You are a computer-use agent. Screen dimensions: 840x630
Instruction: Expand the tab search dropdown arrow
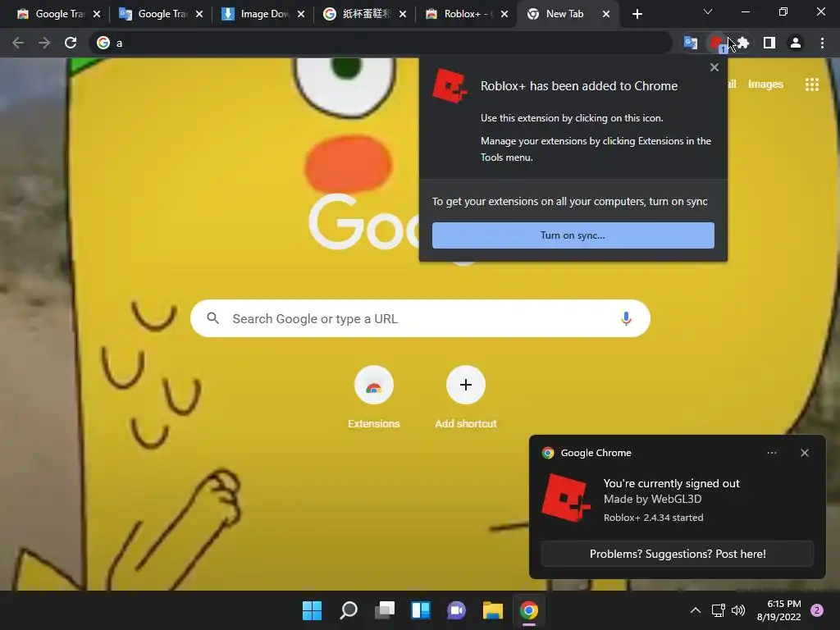708,11
